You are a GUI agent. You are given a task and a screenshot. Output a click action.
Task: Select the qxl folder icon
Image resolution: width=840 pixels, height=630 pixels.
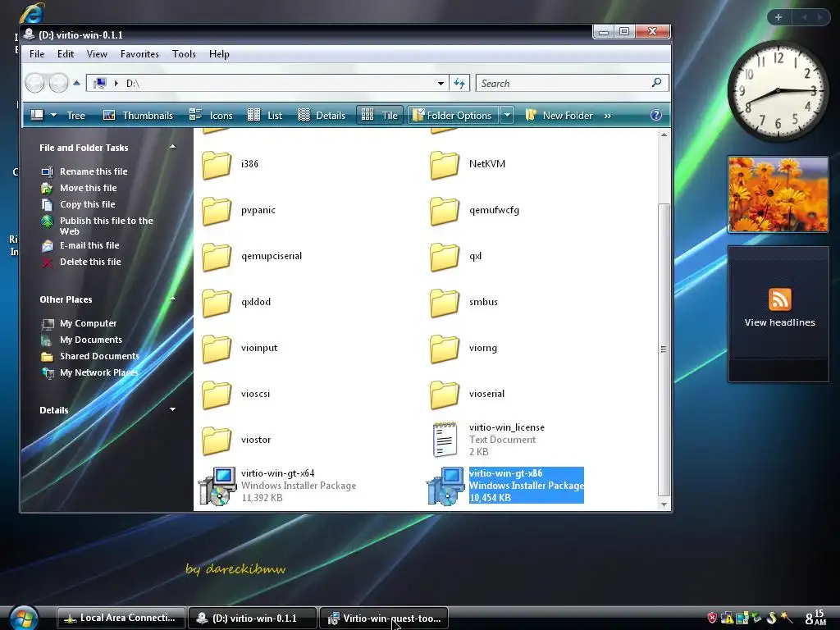445,257
